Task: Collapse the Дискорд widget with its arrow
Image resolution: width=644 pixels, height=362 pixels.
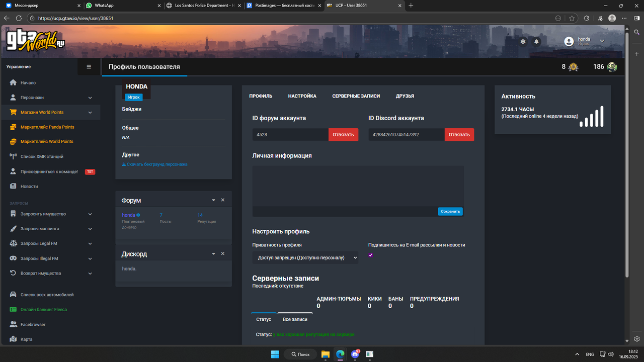Action: tap(213, 254)
